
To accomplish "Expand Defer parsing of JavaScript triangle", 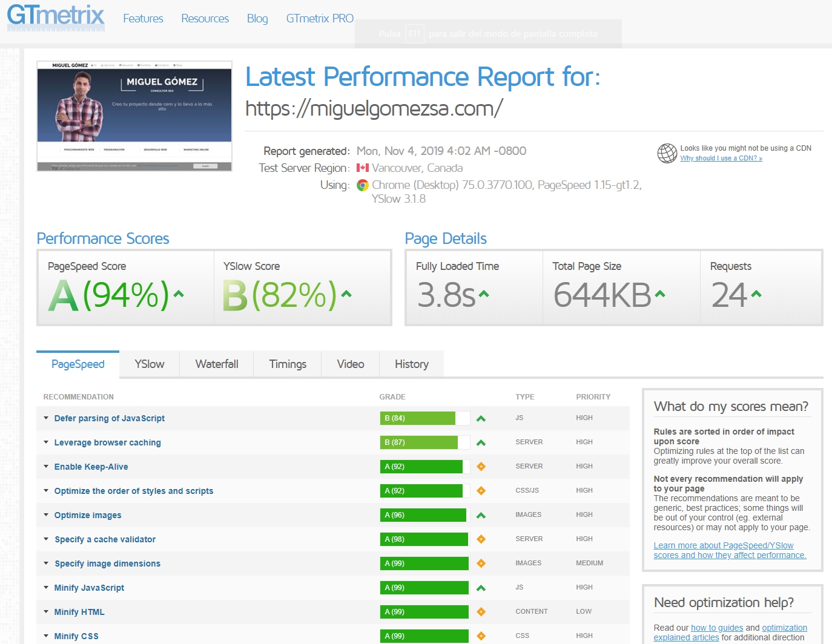I will [x=46, y=418].
